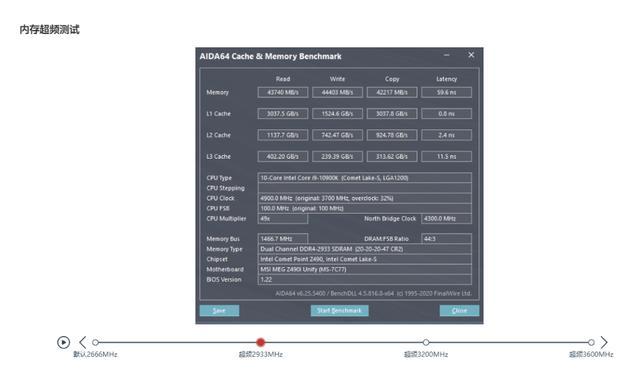The image size is (640, 373).
Task: Click the Latency column header
Action: [447, 79]
